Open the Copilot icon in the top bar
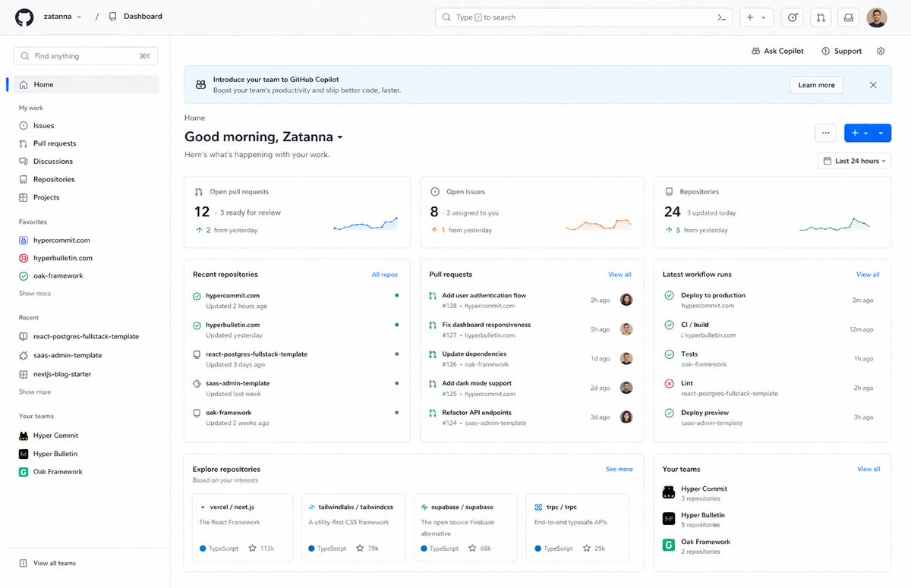Screen dimensions: 911x588 point(793,17)
